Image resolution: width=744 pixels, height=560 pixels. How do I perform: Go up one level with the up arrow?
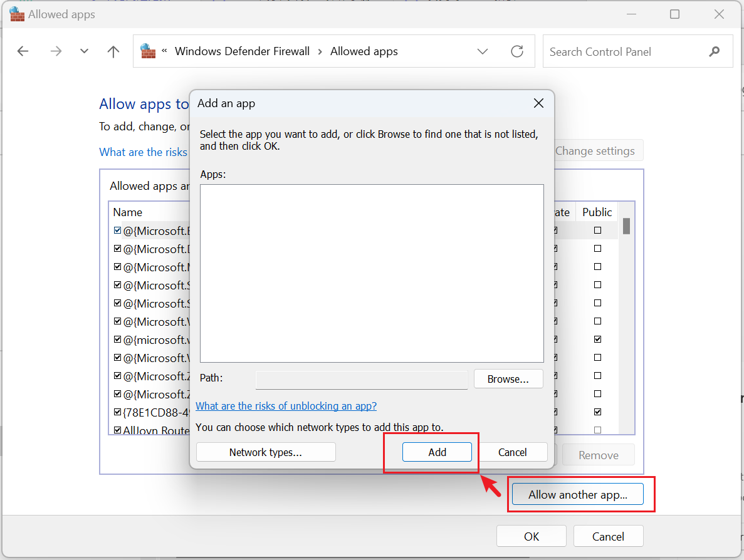click(x=113, y=51)
